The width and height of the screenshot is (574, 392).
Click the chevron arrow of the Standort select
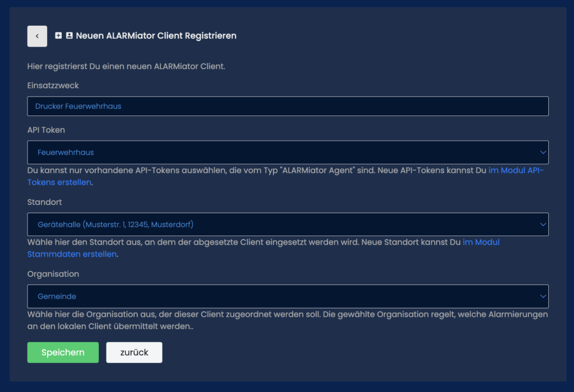pos(542,224)
